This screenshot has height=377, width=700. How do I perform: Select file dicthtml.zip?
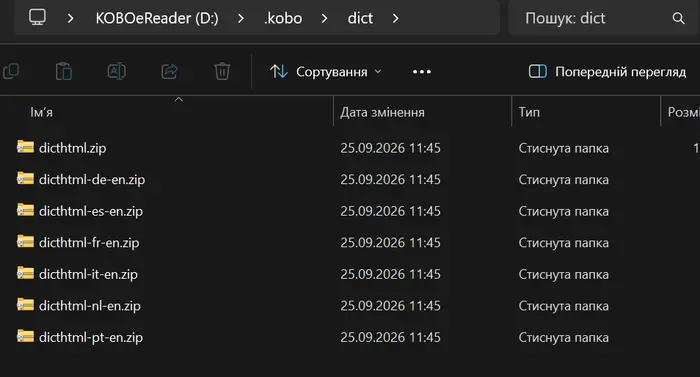tap(72, 148)
